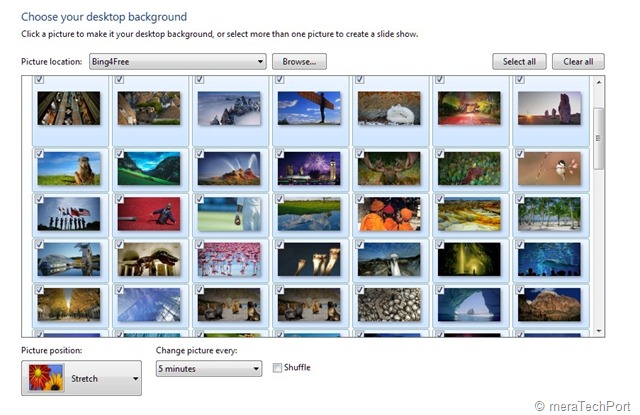Click the Clear all button
This screenshot has width=640, height=415.
point(578,62)
